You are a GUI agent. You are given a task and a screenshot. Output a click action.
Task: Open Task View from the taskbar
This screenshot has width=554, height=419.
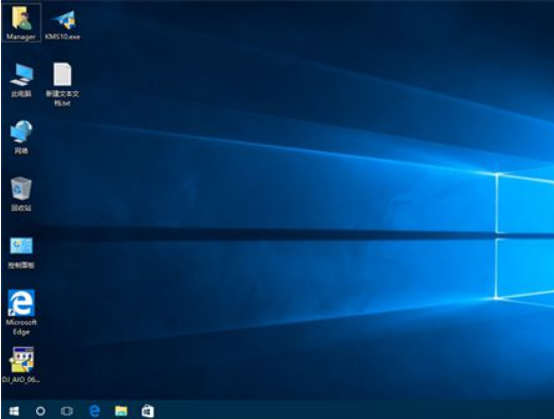(x=67, y=411)
